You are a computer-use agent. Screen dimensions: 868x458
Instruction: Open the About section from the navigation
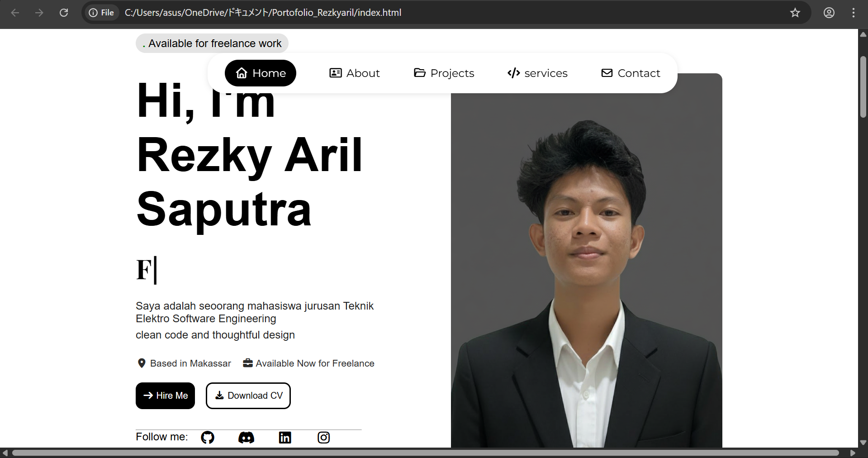click(x=354, y=73)
